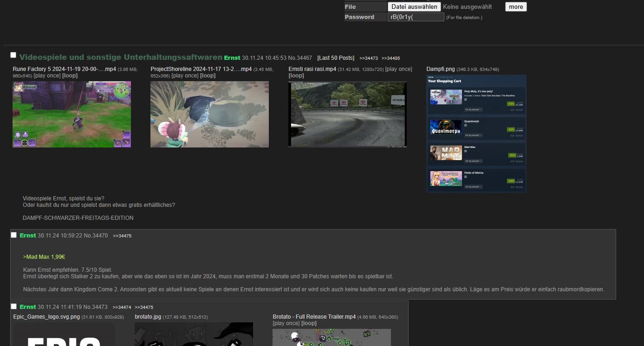The width and height of the screenshot is (644, 346).
Task: Click the 'Ernst' poster name on post 34470
Action: click(28, 236)
